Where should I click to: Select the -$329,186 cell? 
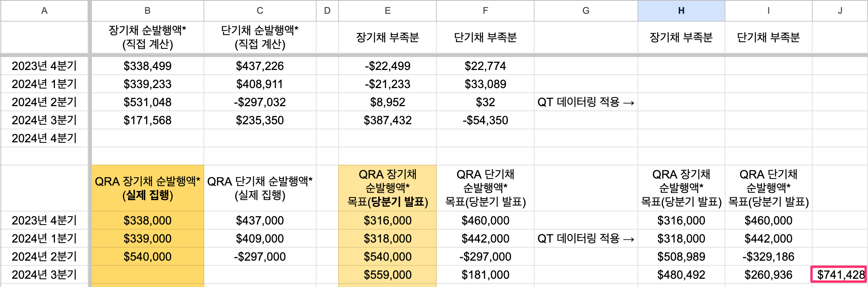point(768,257)
